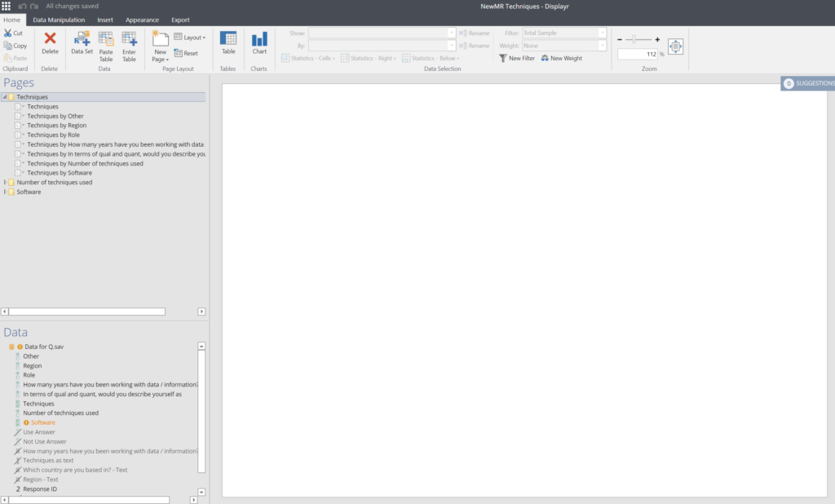The image size is (835, 504).
Task: Open Statistics - Cells menu
Action: [308, 58]
